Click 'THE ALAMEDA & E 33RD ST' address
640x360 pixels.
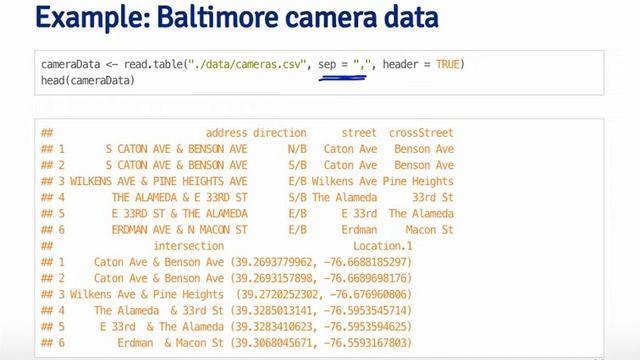coord(180,198)
